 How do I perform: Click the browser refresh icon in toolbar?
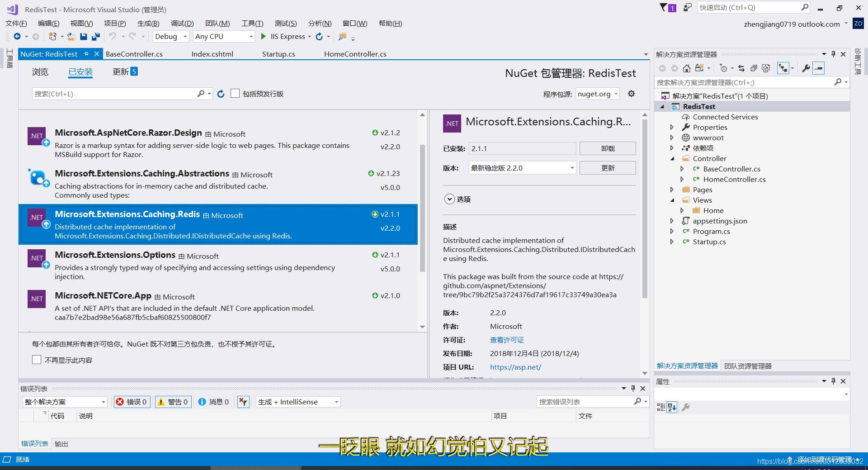(319, 37)
